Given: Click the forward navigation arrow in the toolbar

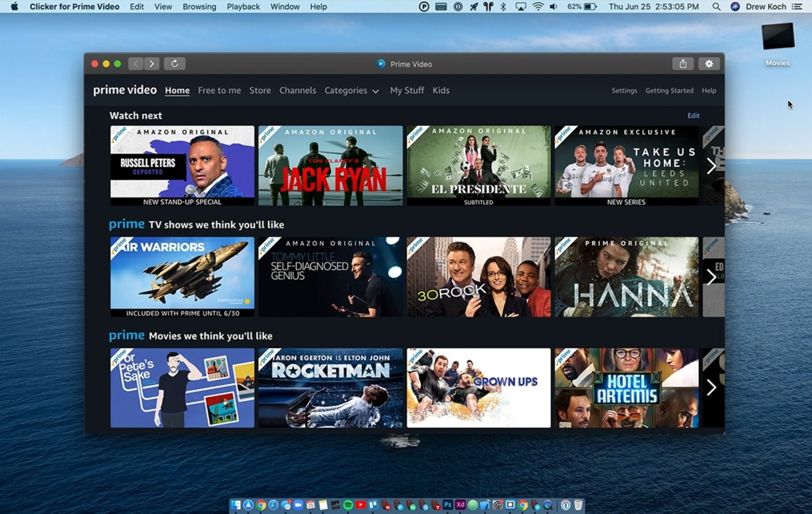Looking at the screenshot, I should (x=152, y=64).
